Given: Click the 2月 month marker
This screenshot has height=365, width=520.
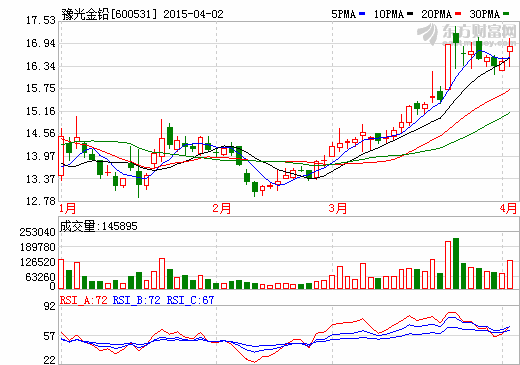Looking at the screenshot, I should click(222, 209).
